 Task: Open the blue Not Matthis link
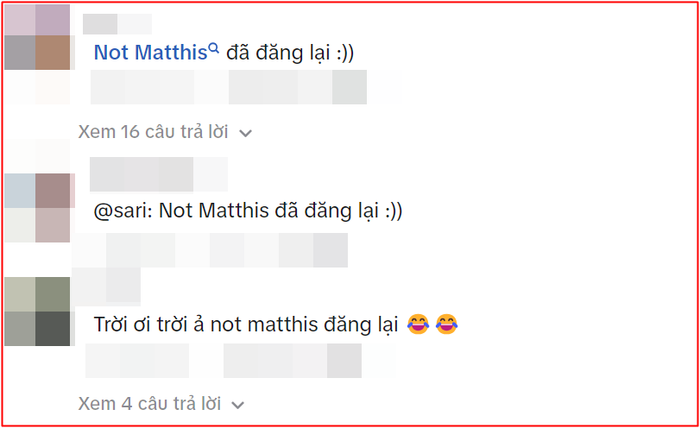(x=150, y=53)
